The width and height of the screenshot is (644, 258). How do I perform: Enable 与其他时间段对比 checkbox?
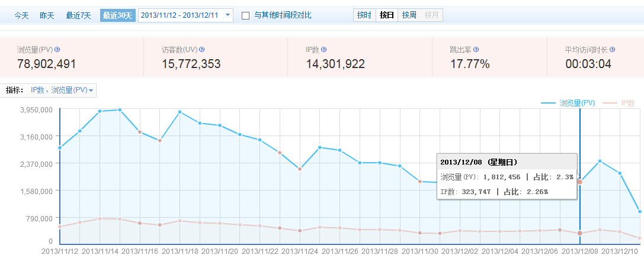coord(246,15)
